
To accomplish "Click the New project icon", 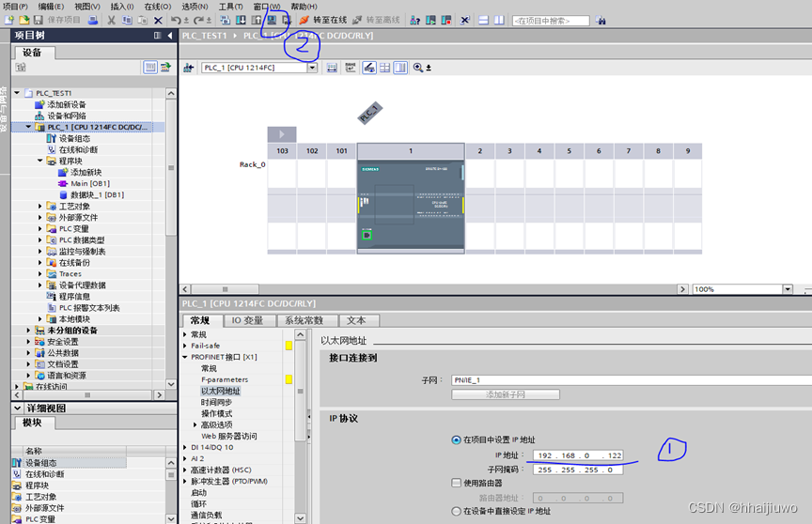I will coord(8,20).
